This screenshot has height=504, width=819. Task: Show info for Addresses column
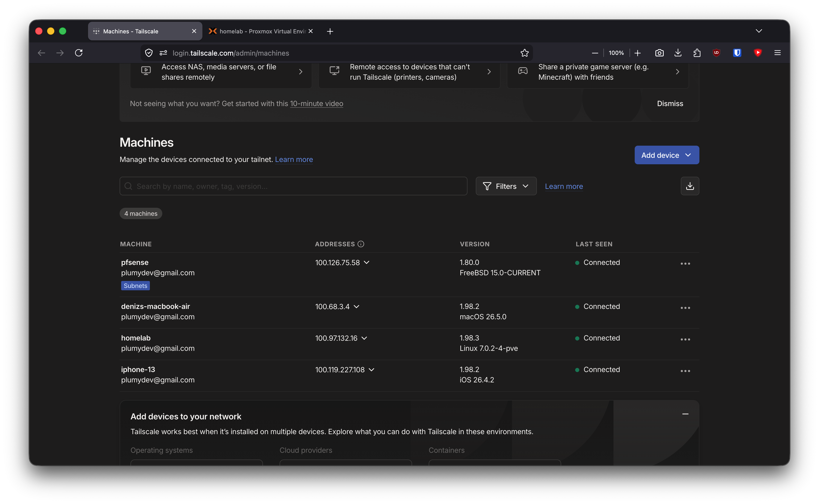coord(361,244)
